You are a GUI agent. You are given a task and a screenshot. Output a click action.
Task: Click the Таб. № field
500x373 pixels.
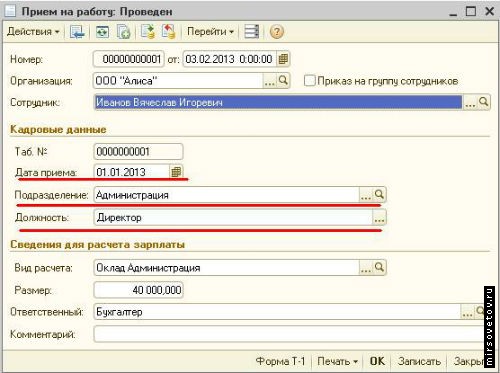click(138, 152)
